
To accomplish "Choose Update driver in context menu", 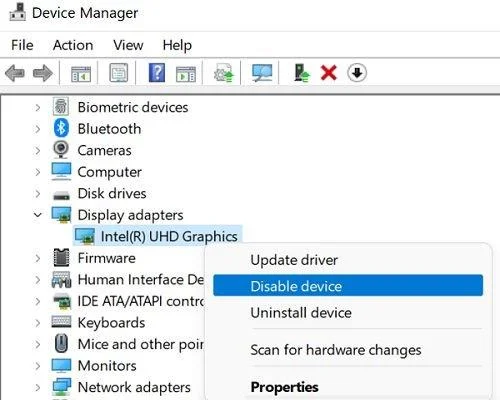I will click(x=294, y=260).
